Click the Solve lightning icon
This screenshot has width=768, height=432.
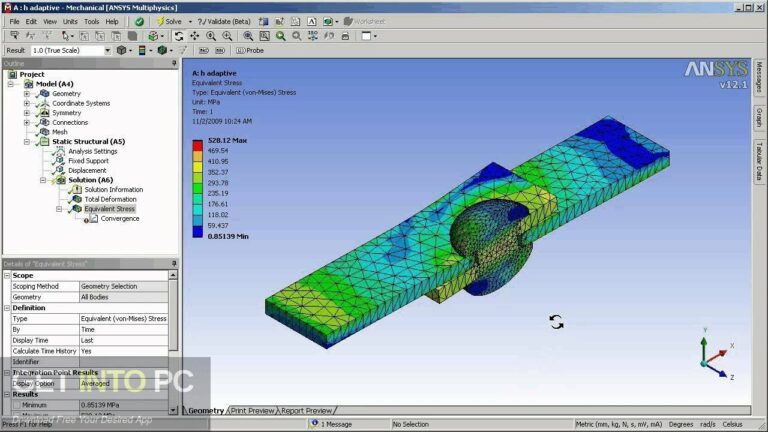click(160, 22)
